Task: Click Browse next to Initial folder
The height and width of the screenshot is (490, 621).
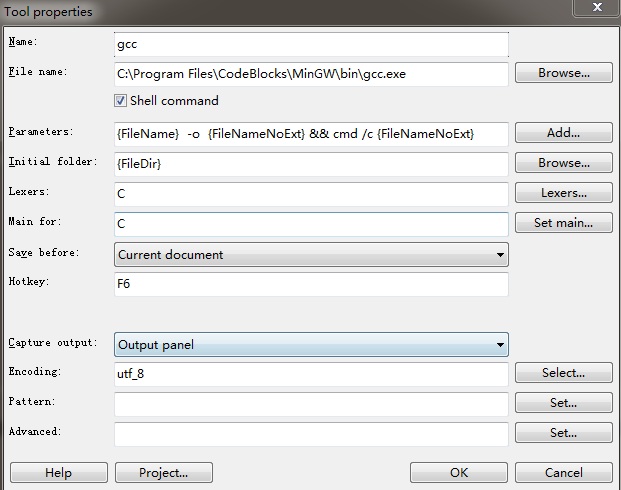Action: (x=563, y=163)
